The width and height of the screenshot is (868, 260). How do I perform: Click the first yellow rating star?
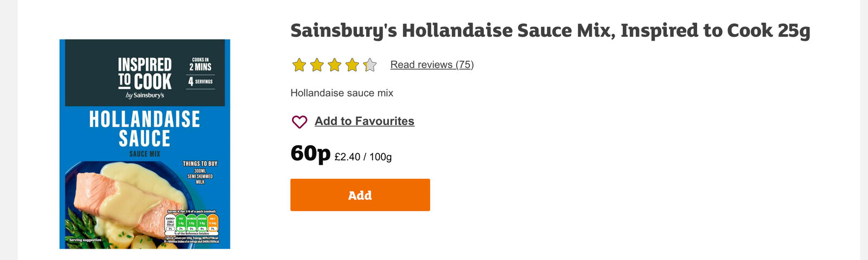coord(299,66)
